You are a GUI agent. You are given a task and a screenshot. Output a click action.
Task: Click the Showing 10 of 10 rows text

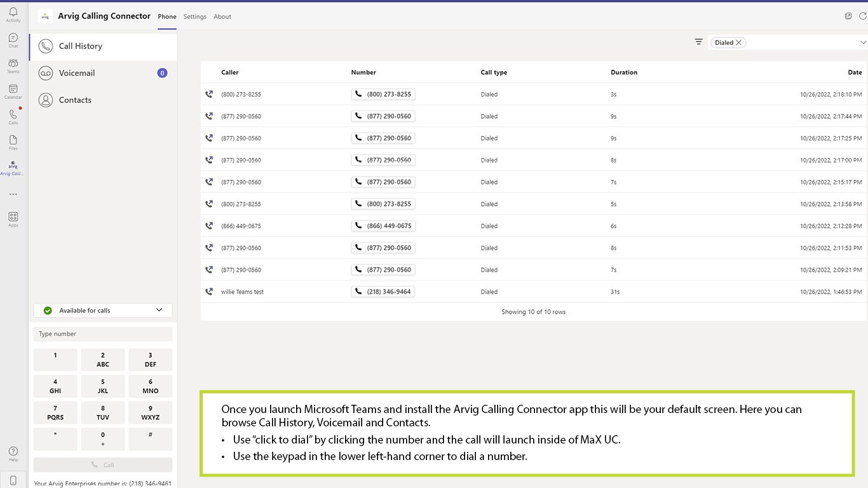click(533, 312)
